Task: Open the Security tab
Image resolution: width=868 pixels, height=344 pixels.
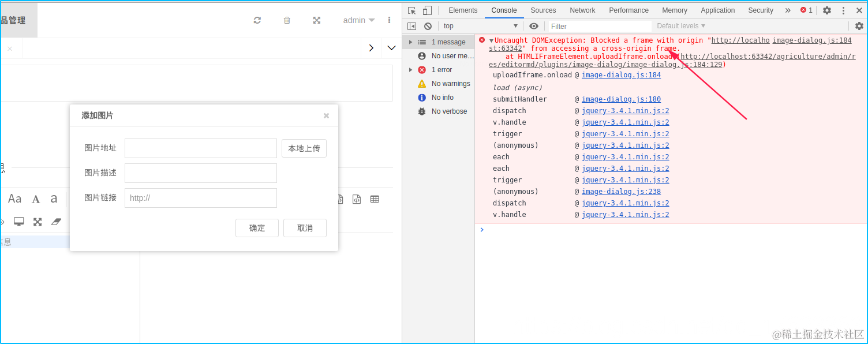Action: pos(761,10)
